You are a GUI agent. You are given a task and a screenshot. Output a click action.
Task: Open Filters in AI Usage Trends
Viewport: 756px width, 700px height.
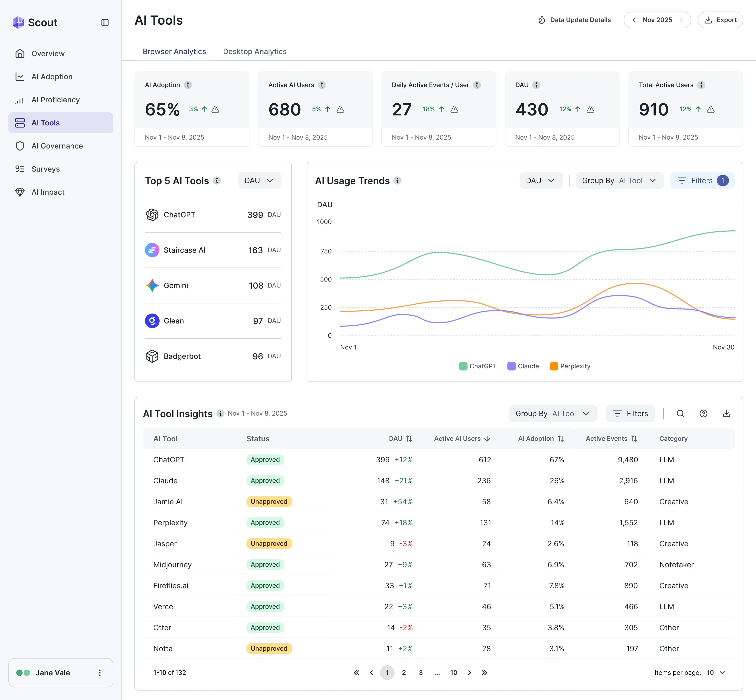pyautogui.click(x=702, y=181)
